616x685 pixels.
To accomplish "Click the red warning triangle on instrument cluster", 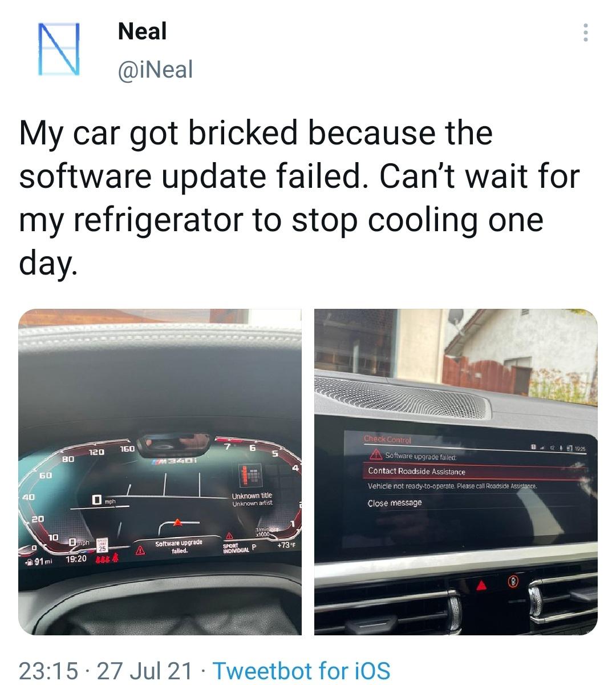I will tap(139, 551).
